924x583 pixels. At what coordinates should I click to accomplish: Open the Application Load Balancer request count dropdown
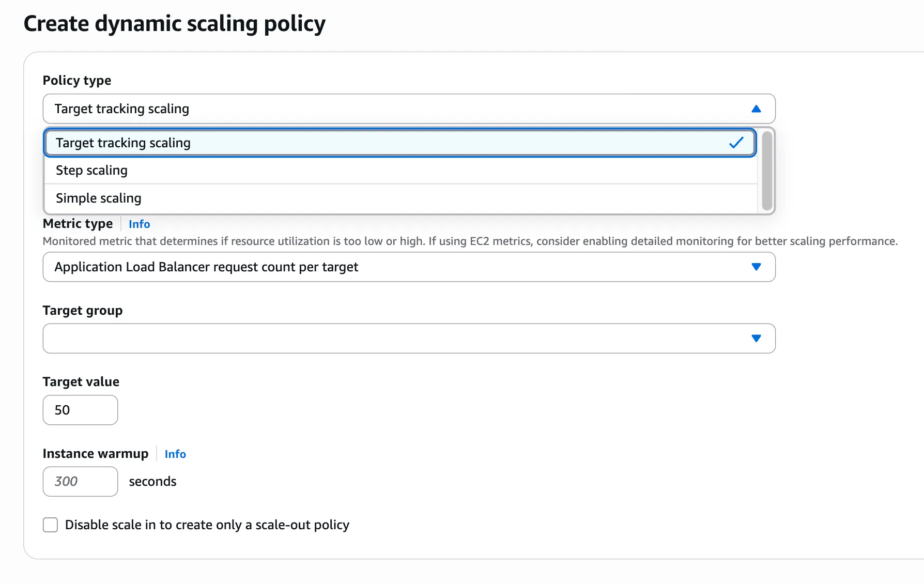(408, 267)
